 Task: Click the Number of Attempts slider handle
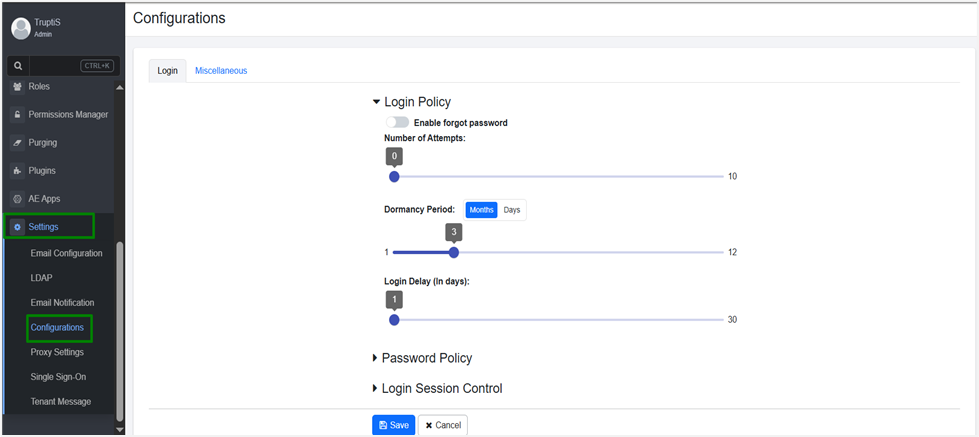tap(394, 177)
